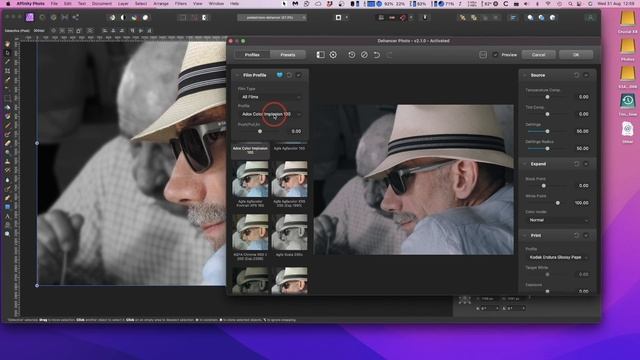The width and height of the screenshot is (640, 360).
Task: Open Dehancer settings gear icon
Action: (333, 55)
